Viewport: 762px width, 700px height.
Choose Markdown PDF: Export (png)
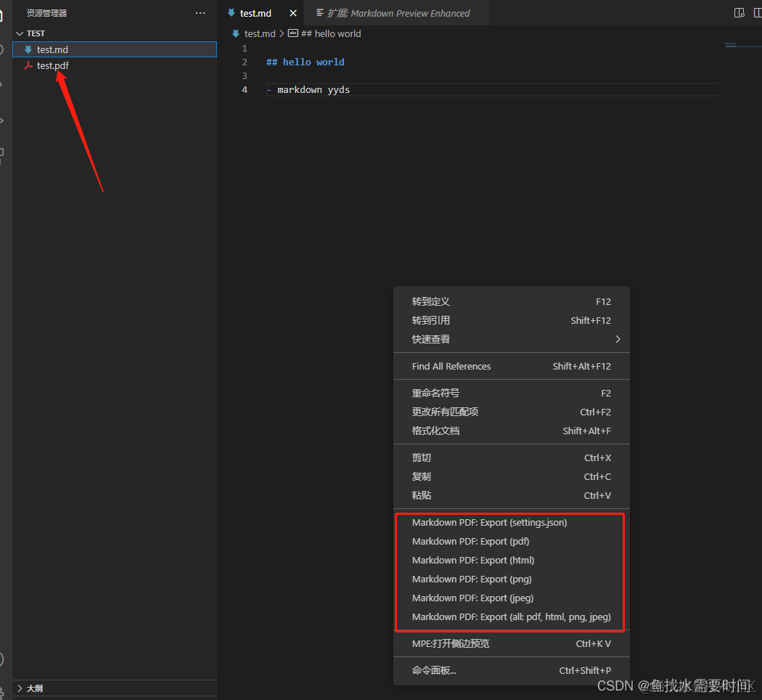pos(511,579)
